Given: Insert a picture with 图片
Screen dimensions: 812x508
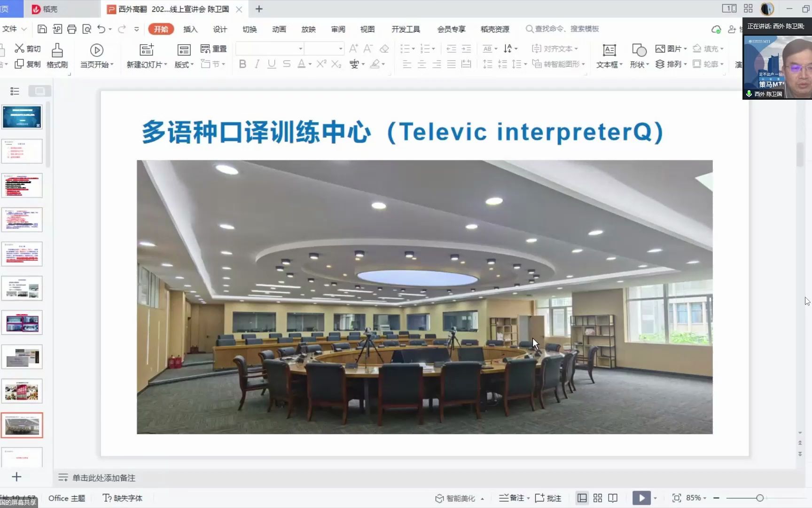Looking at the screenshot, I should click(x=671, y=48).
